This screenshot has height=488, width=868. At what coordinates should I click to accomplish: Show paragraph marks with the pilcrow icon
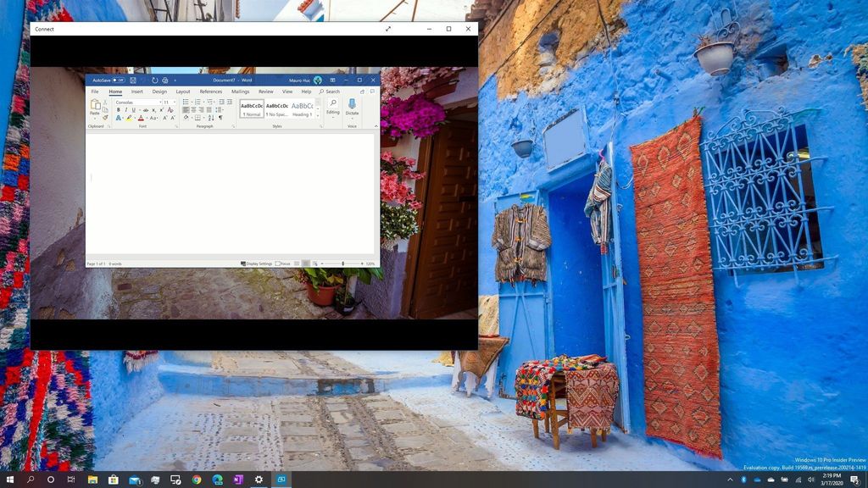[x=220, y=117]
